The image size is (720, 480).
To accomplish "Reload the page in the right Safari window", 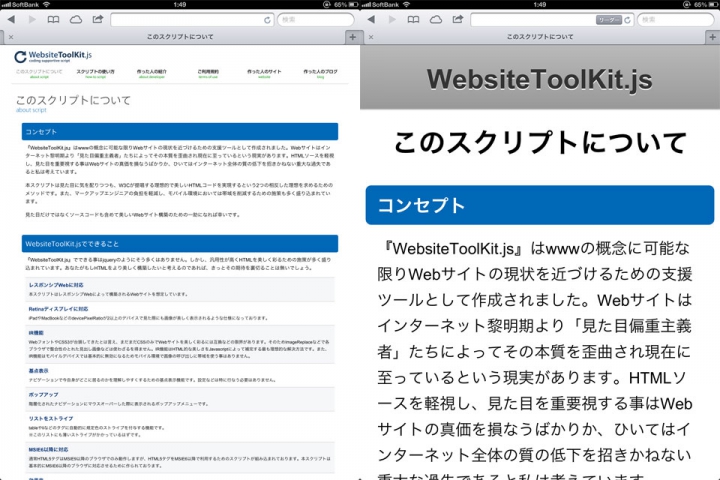I will [627, 20].
